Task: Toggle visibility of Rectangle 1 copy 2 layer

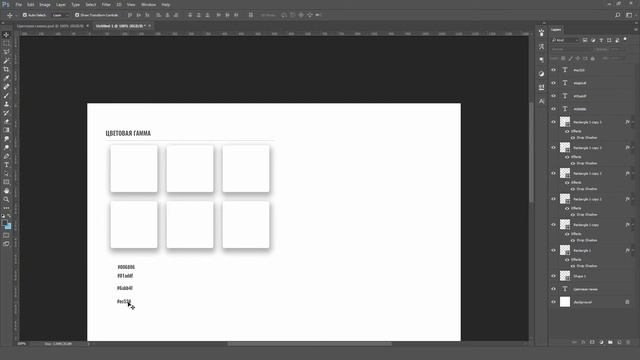Action: tap(553, 199)
